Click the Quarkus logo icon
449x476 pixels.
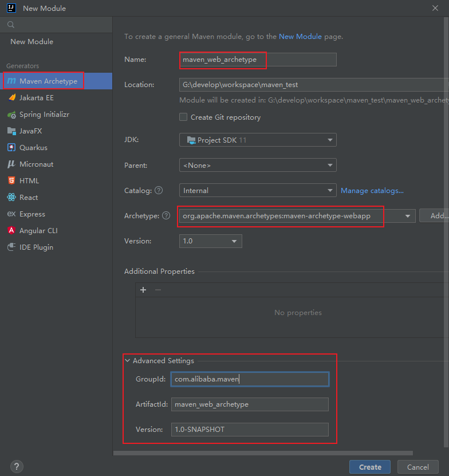point(11,148)
